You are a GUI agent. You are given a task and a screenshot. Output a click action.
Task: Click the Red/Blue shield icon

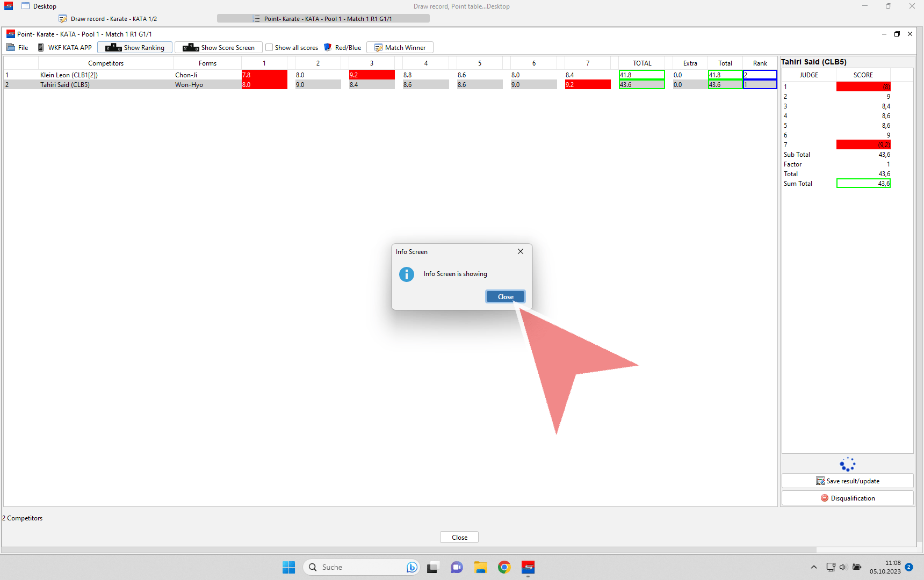(328, 48)
